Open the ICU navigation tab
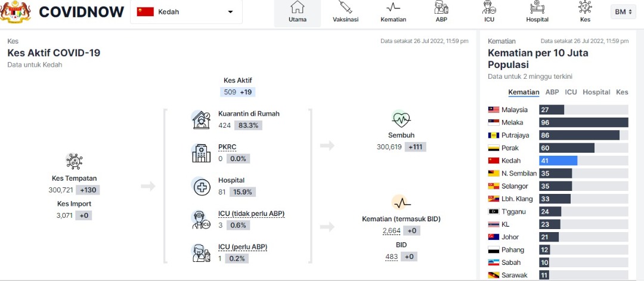Image resolution: width=644 pixels, height=281 pixels. click(489, 13)
